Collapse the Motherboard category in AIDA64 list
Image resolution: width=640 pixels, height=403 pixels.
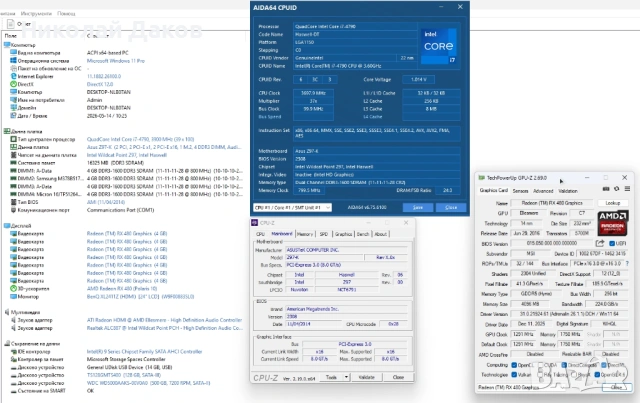click(x=6, y=131)
